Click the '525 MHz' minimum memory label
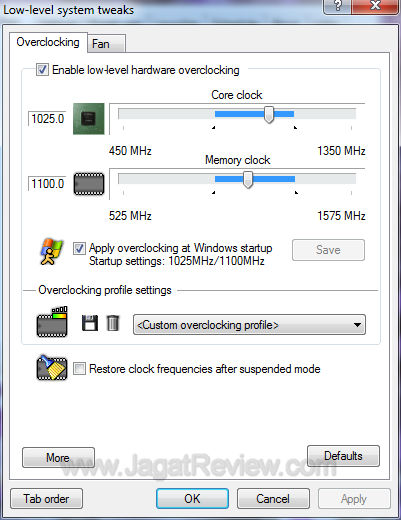The height and width of the screenshot is (520, 401). click(130, 216)
